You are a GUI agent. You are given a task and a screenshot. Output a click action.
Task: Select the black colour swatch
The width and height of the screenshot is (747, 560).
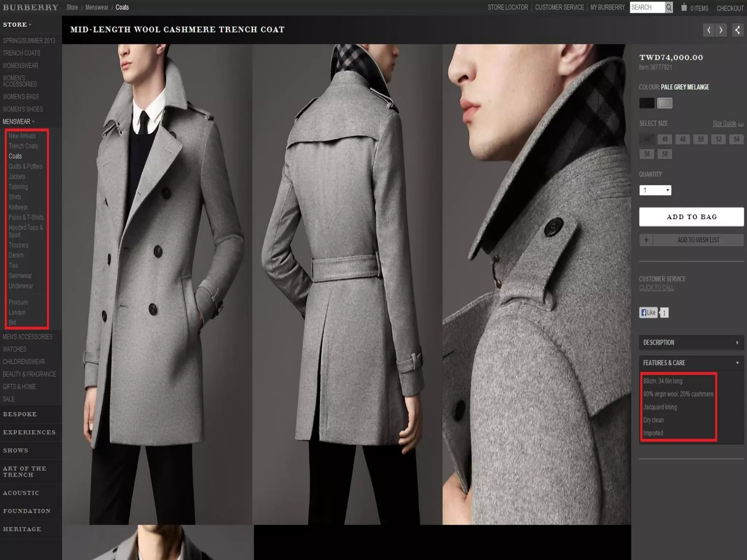(x=647, y=103)
